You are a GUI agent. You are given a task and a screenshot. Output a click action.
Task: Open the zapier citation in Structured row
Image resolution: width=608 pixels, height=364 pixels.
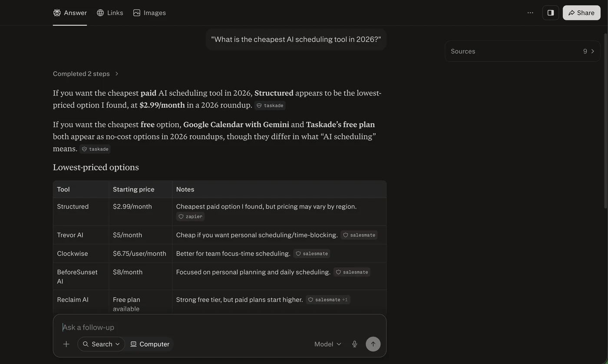coord(191,216)
